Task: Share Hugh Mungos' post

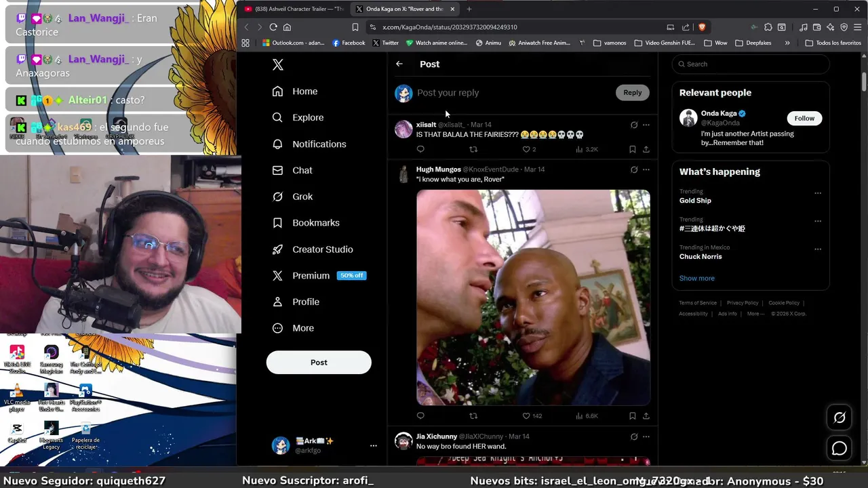Action: pos(646,415)
